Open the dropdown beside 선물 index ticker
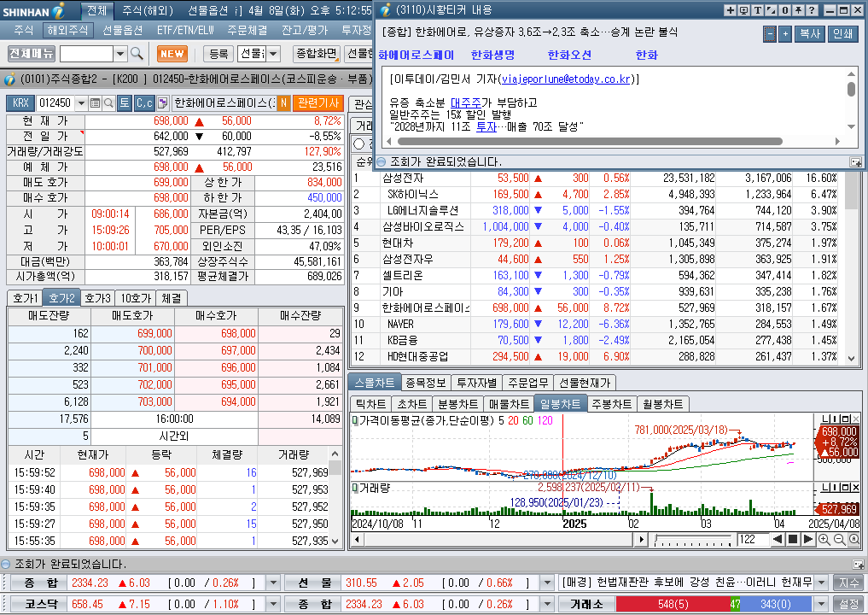Image resolution: width=868 pixels, height=615 pixels. pos(547,583)
